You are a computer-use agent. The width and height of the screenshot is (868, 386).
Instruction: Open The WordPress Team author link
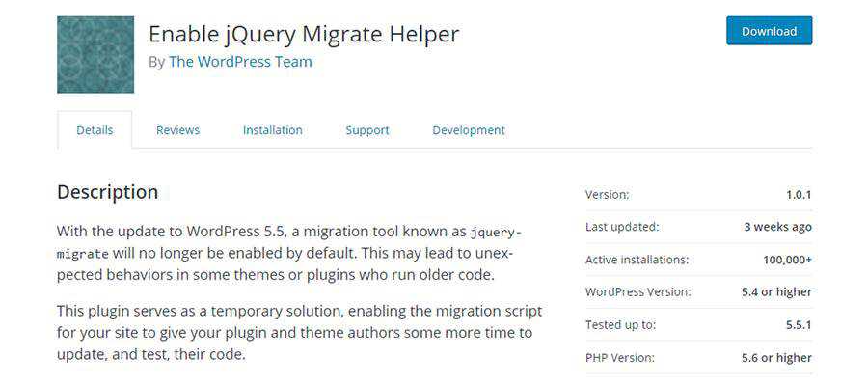(240, 62)
